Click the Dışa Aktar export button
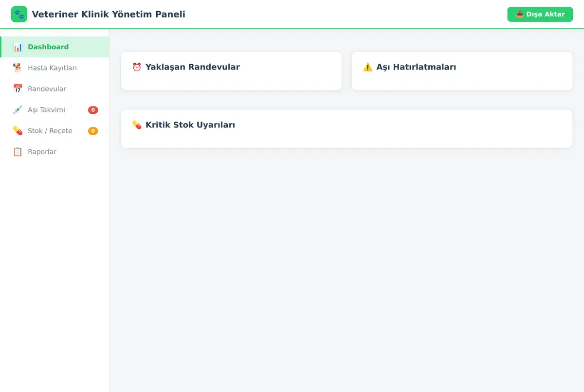The height and width of the screenshot is (392, 584). pos(540,14)
